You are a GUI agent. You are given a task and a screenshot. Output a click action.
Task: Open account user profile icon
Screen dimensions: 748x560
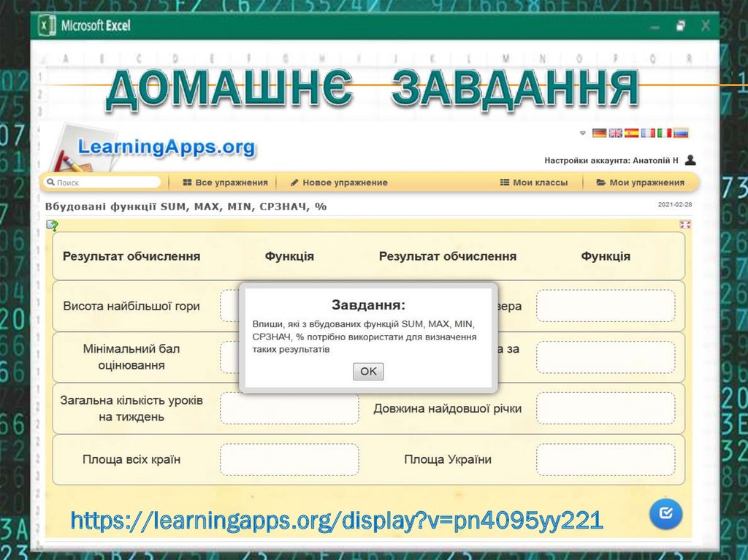(690, 160)
